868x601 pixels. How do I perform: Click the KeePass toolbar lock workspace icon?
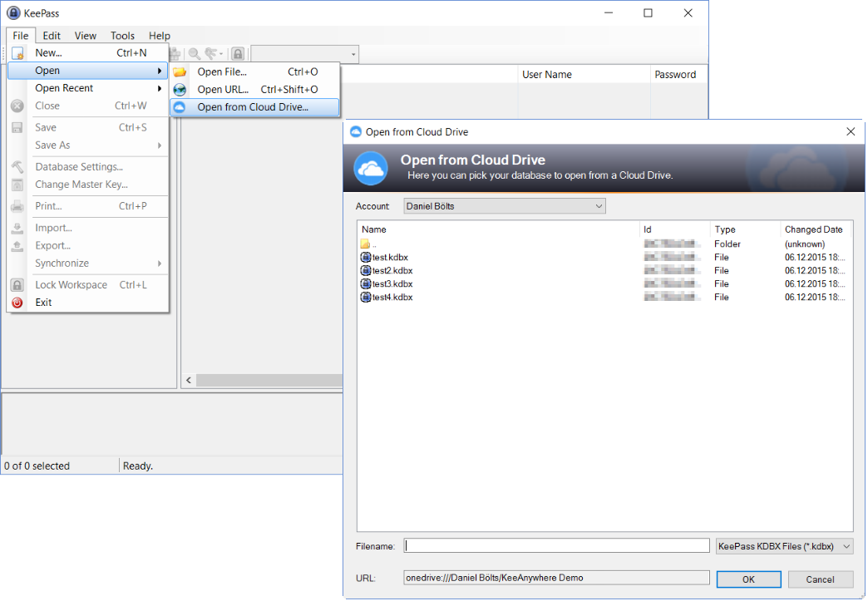pyautogui.click(x=238, y=54)
